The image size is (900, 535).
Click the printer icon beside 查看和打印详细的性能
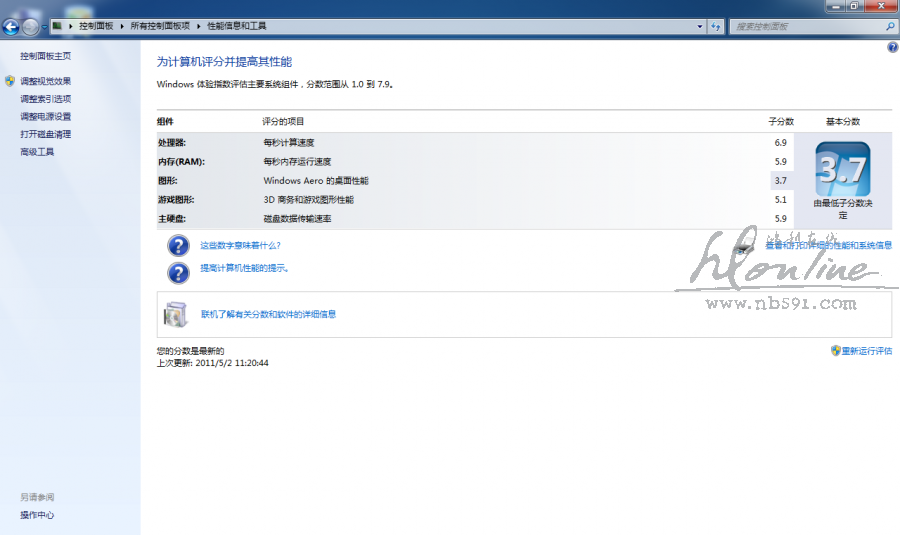tap(744, 246)
